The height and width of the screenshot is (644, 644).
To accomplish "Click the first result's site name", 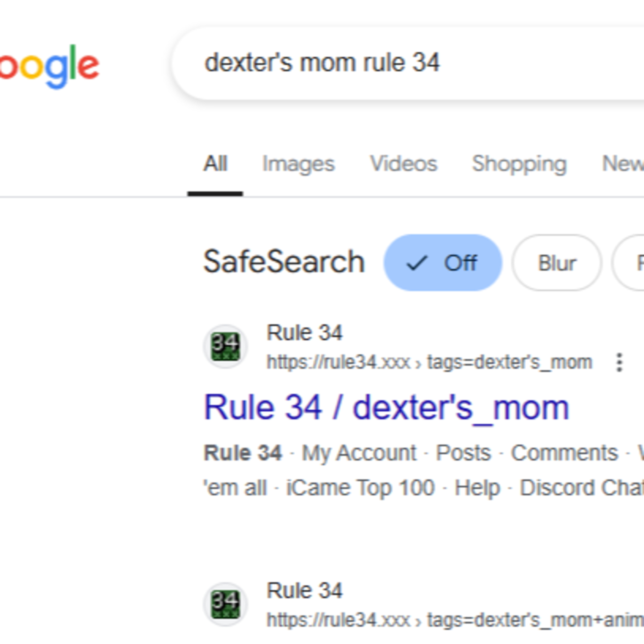I will click(x=304, y=332).
